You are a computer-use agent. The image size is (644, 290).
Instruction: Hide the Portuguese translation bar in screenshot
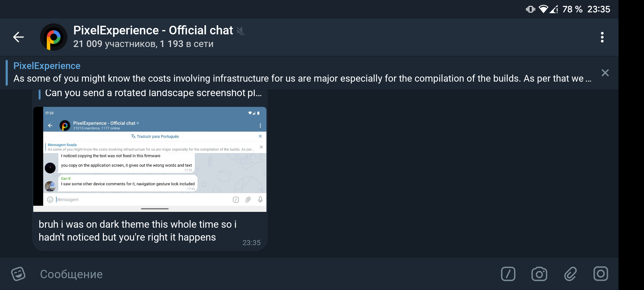260,136
